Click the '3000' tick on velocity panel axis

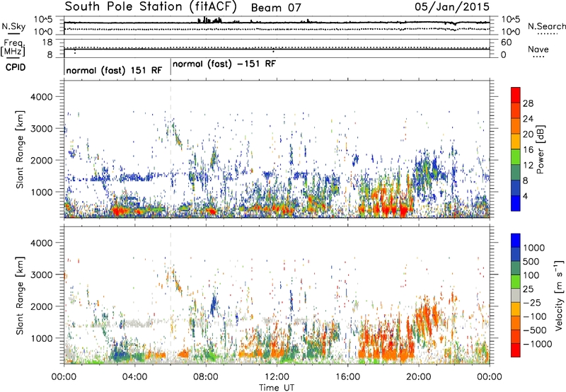42,275
